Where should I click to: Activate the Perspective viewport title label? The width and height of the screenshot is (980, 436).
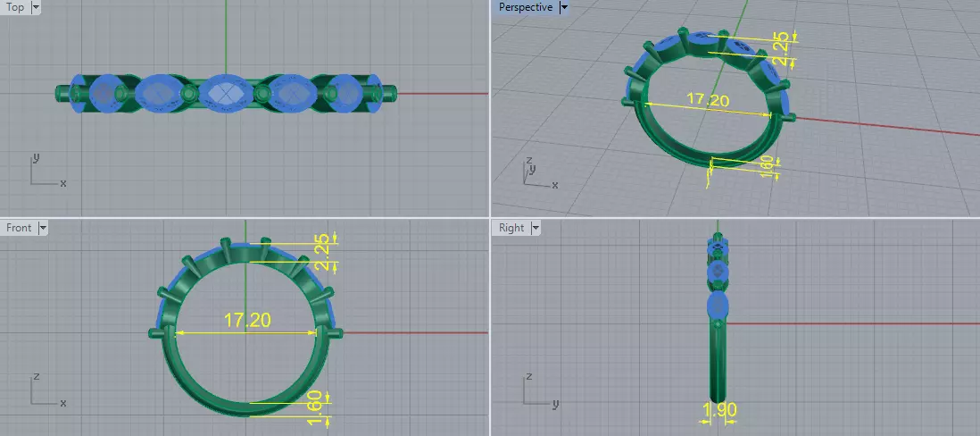[x=525, y=7]
